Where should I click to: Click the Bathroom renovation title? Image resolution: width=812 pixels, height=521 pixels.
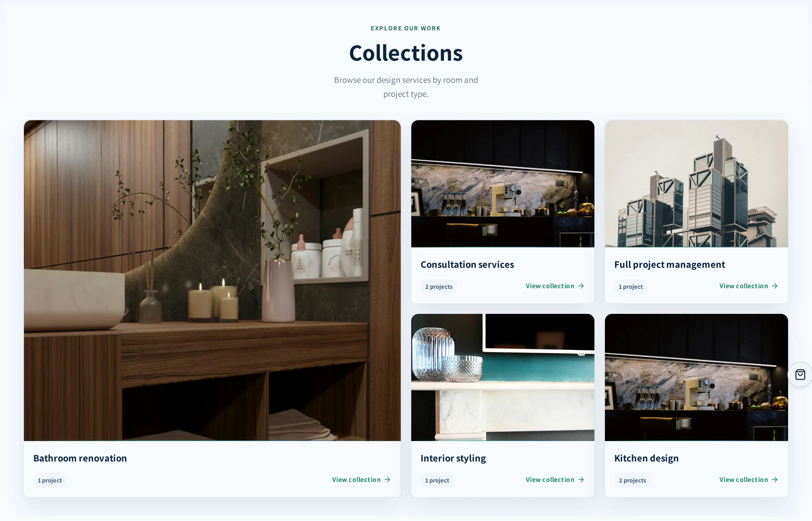pos(80,458)
